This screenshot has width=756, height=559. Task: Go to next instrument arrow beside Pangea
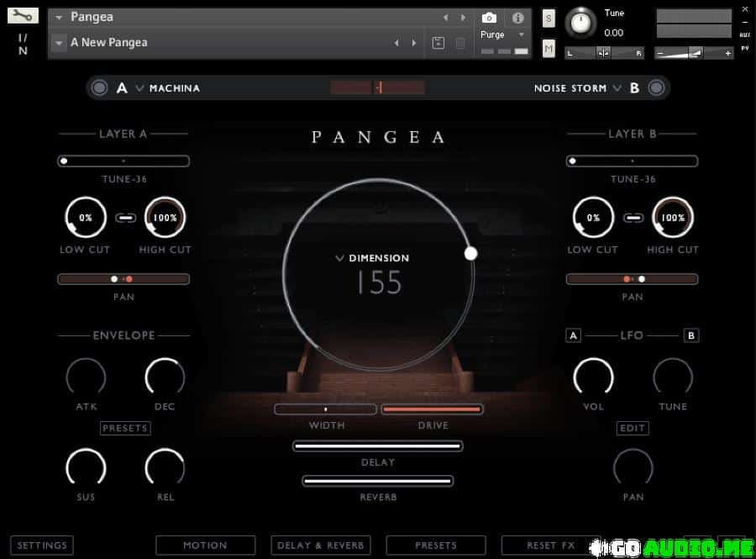coord(463,18)
